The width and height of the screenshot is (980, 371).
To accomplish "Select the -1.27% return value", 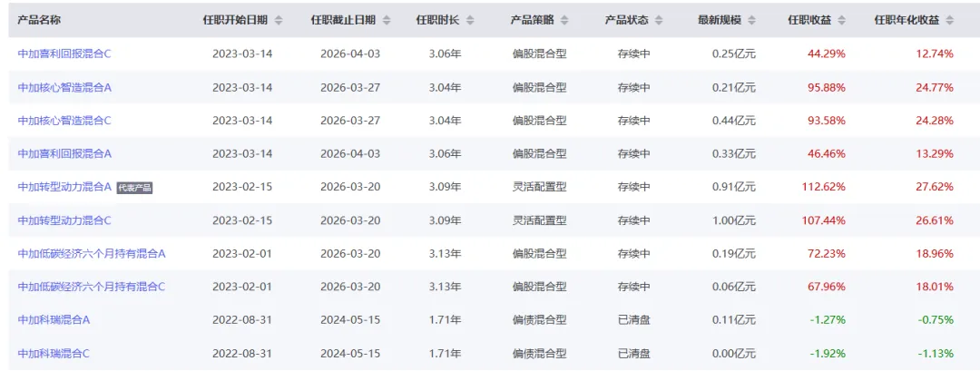I will 828,320.
